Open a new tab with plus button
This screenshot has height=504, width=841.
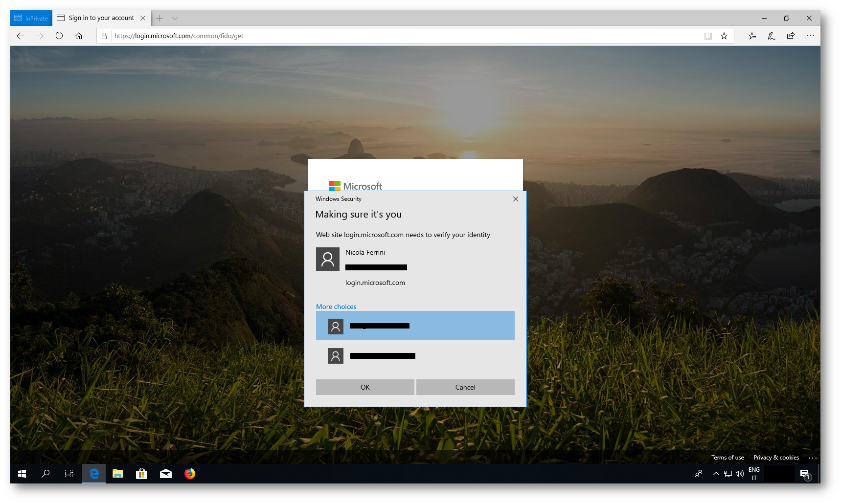pos(159,18)
